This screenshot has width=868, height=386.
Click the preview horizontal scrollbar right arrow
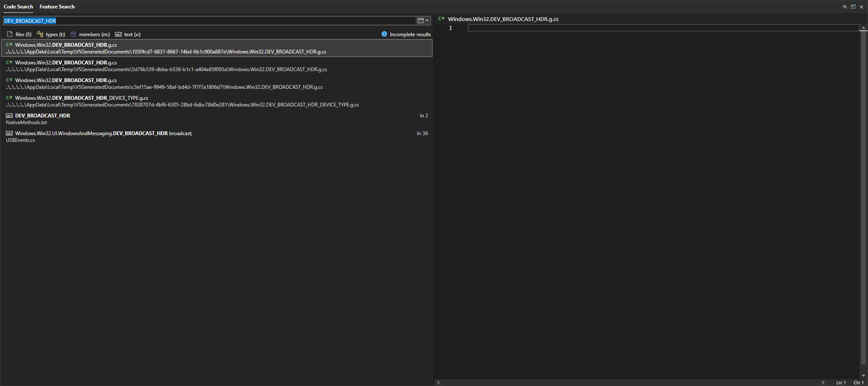point(823,382)
